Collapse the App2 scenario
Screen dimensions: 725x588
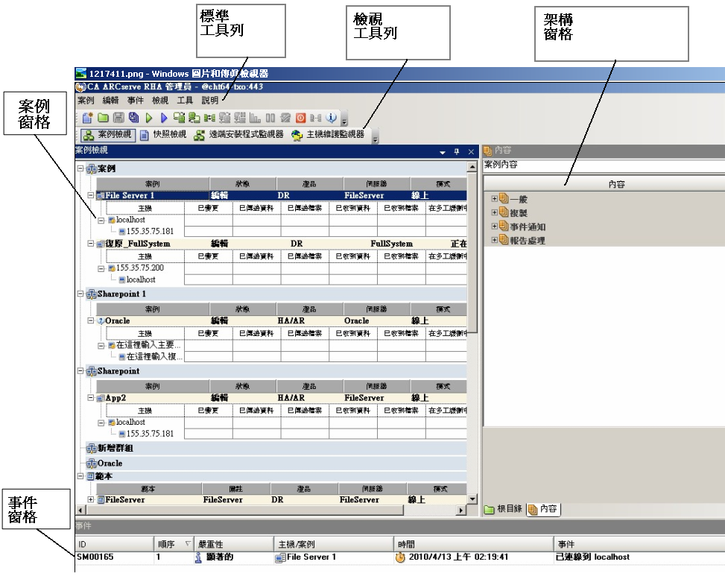pos(91,398)
